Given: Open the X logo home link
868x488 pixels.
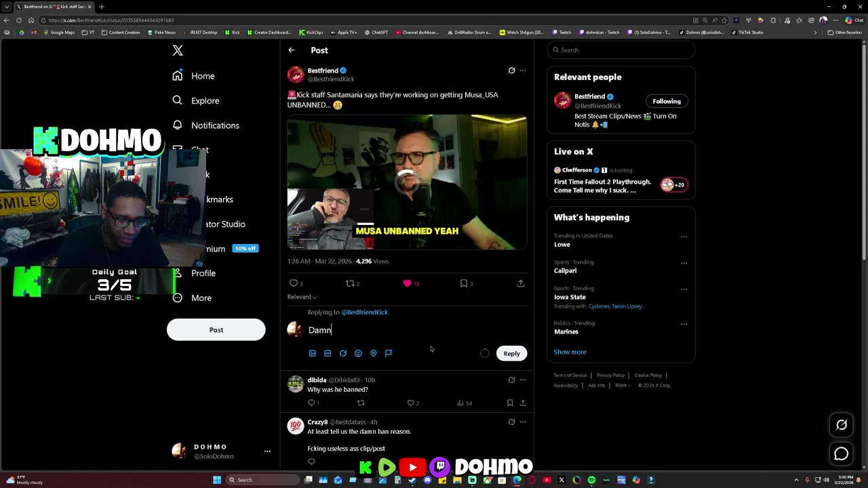Looking at the screenshot, I should click(x=178, y=50).
